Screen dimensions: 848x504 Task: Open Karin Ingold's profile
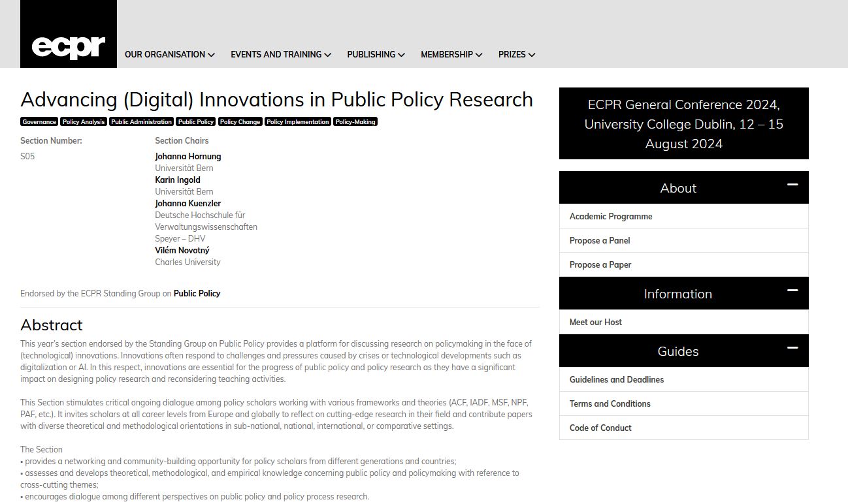178,180
